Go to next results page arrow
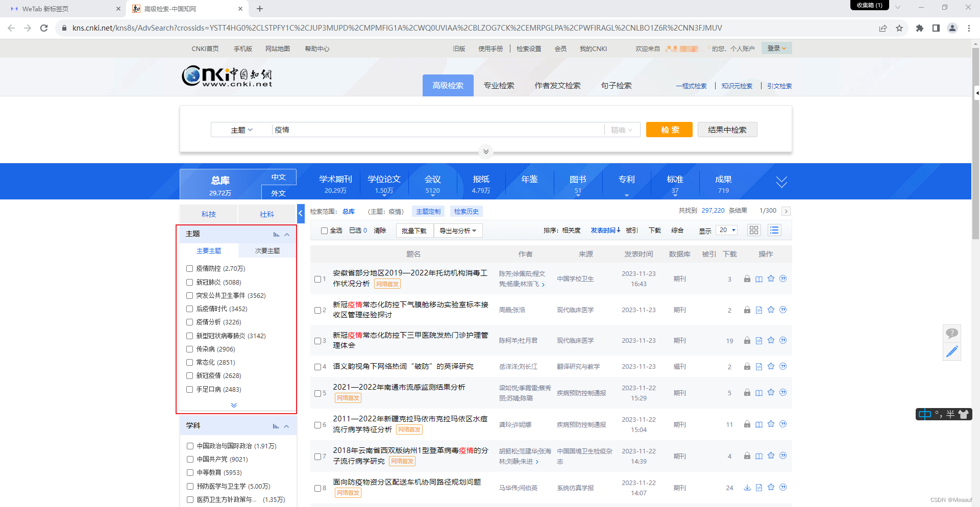This screenshot has width=980, height=507. (x=786, y=211)
